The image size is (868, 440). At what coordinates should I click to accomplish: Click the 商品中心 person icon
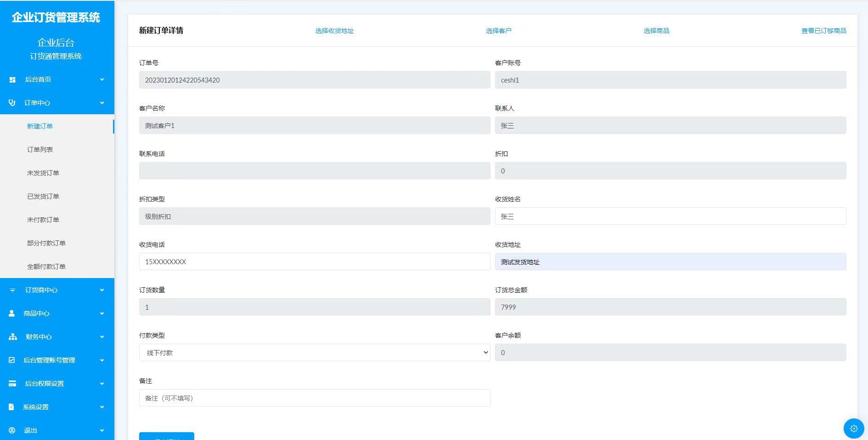click(12, 313)
